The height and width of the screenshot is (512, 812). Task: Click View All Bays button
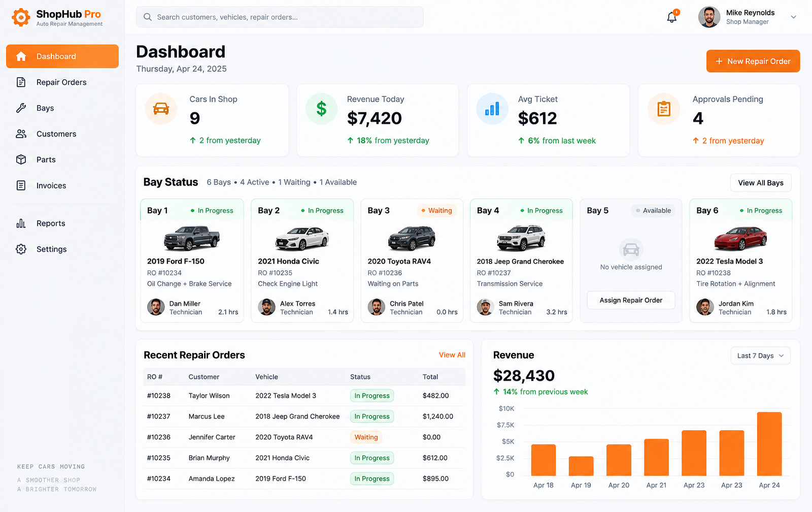point(761,183)
